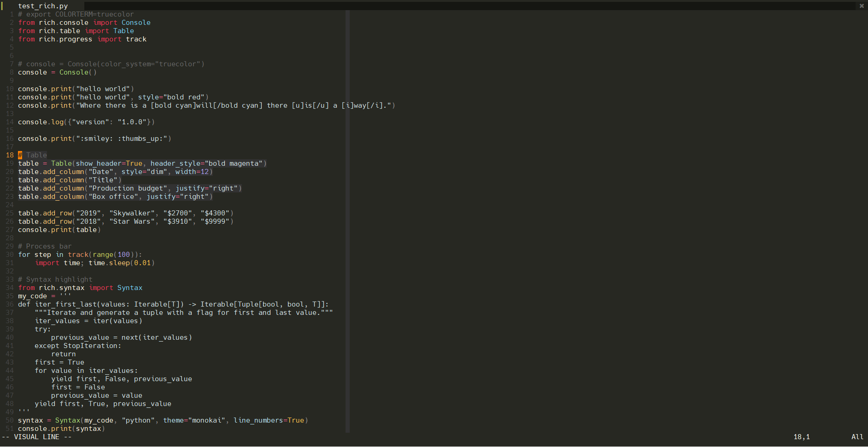868x447 pixels.
Task: Click console.log version line
Action: [x=86, y=122]
